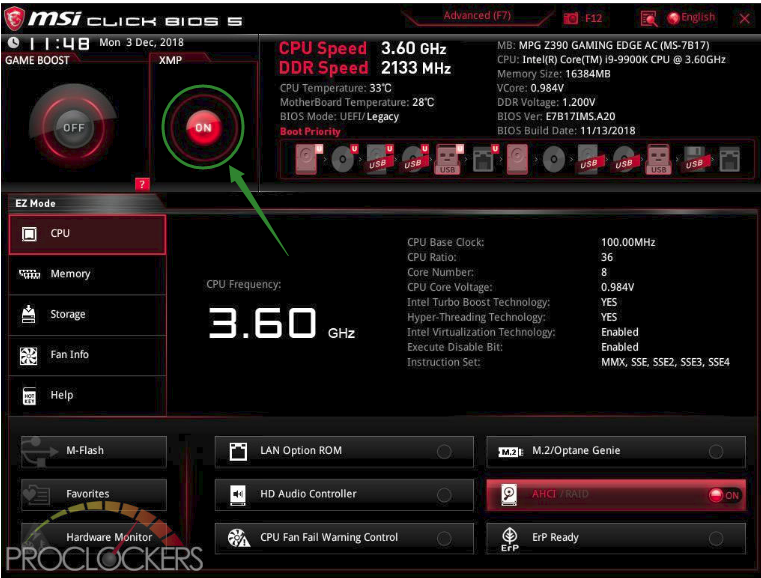This screenshot has height=578, width=761.
Task: Select the USB floppy boot device icon
Action: click(x=696, y=159)
